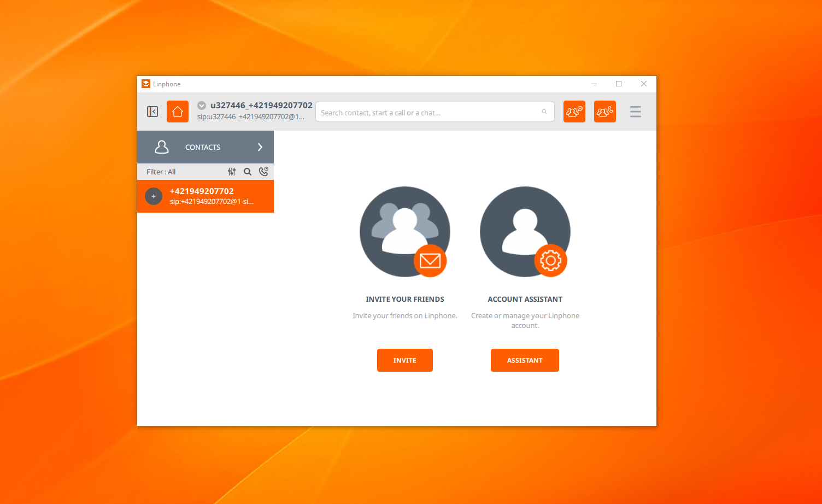Open the account status dropdown arrow
Screen dimensions: 822x504
point(202,106)
